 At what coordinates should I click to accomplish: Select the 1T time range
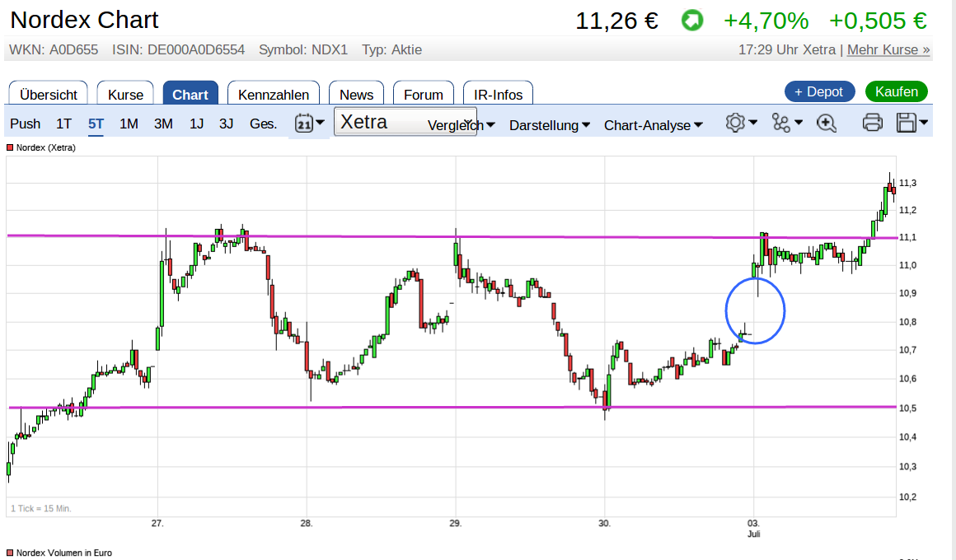pos(63,124)
